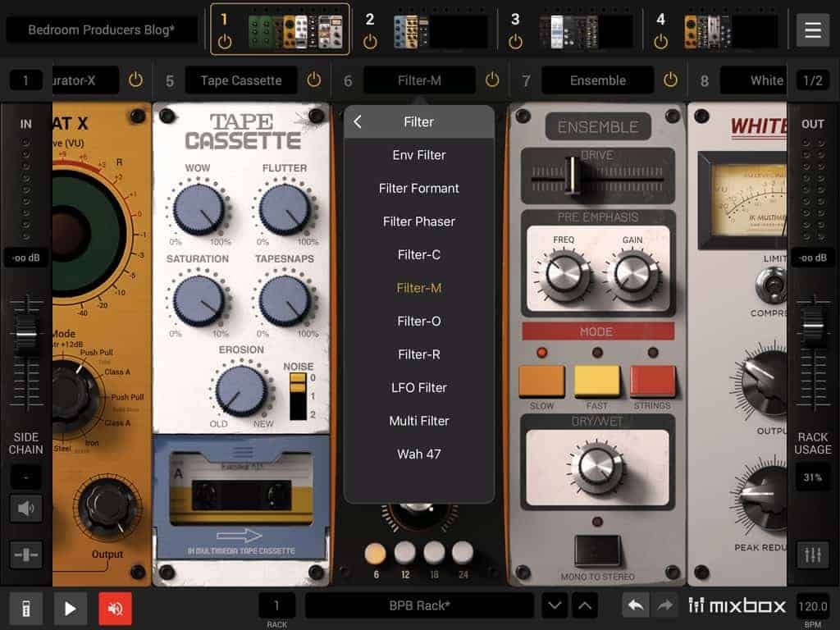Toggle power for rack 3
This screenshot has height=630, width=840.
tap(515, 41)
